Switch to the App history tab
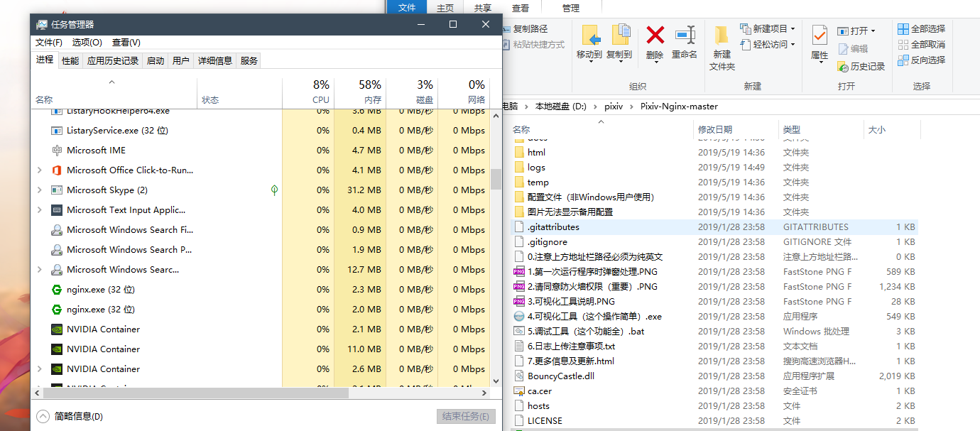 tap(113, 61)
